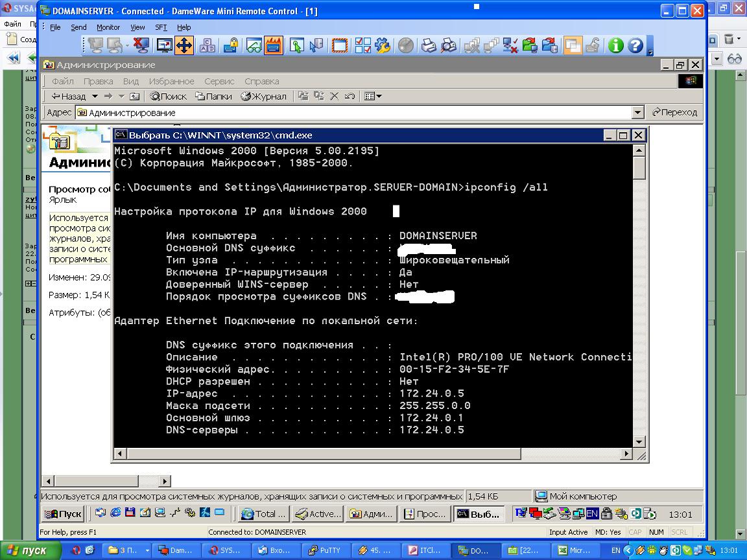Click the padlock icon in remote system tray
The width and height of the screenshot is (747, 560).
point(606,513)
